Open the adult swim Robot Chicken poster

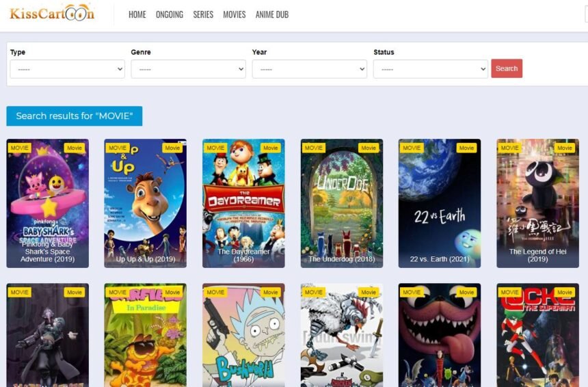(342, 335)
